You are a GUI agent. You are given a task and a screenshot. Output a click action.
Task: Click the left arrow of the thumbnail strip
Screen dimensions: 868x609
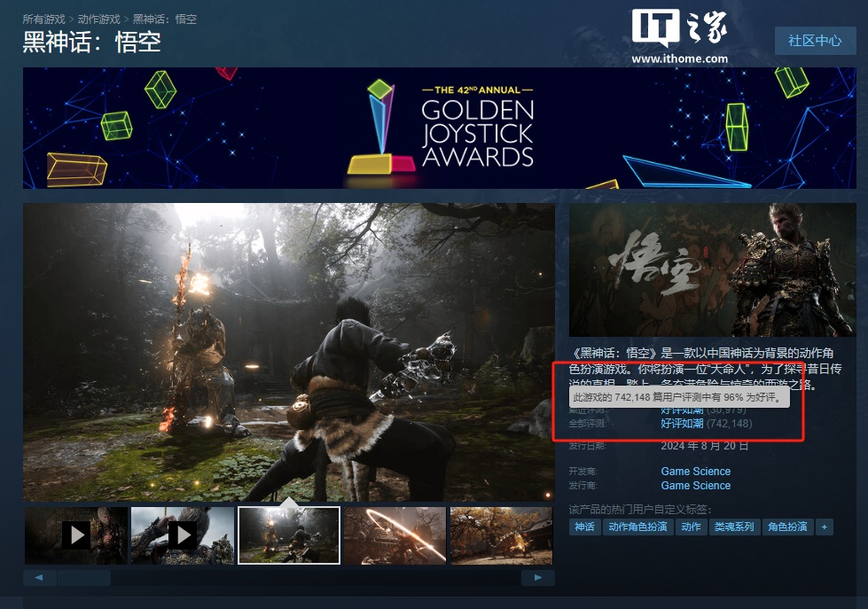pyautogui.click(x=39, y=577)
